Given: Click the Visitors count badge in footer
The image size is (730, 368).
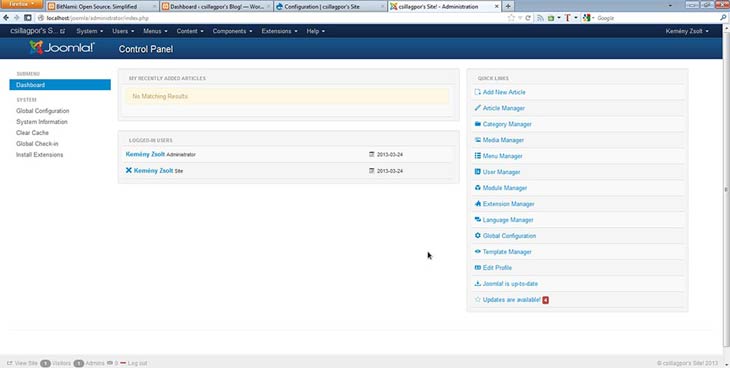Looking at the screenshot, I should click(x=45, y=363).
